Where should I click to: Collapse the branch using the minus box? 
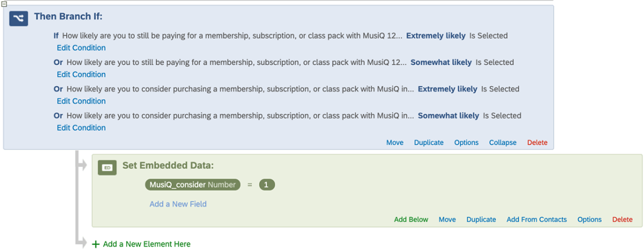[x=4, y=3]
